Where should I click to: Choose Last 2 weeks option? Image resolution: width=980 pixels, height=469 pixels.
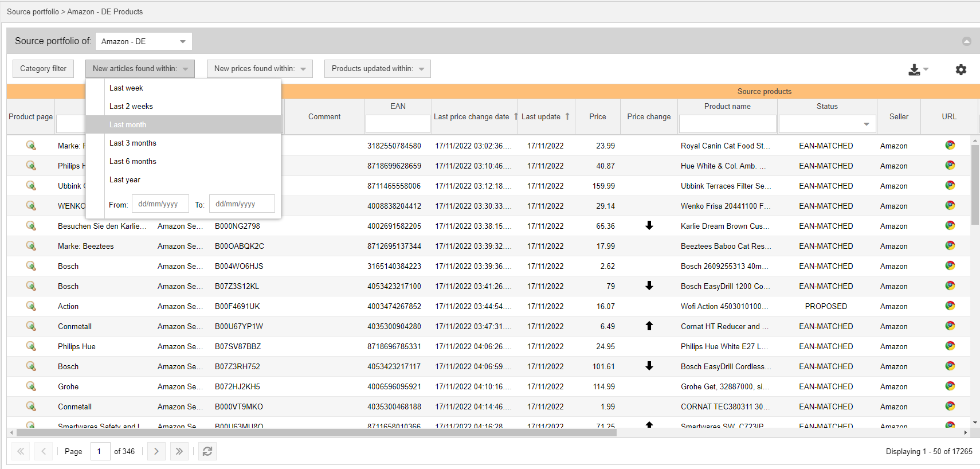point(183,106)
